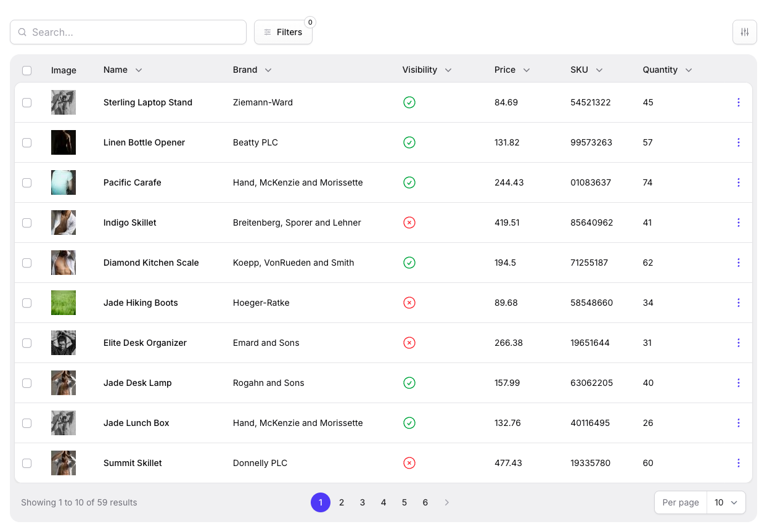Viewport: 767px width, 532px height.
Task: Go to page 3
Action: click(x=363, y=502)
